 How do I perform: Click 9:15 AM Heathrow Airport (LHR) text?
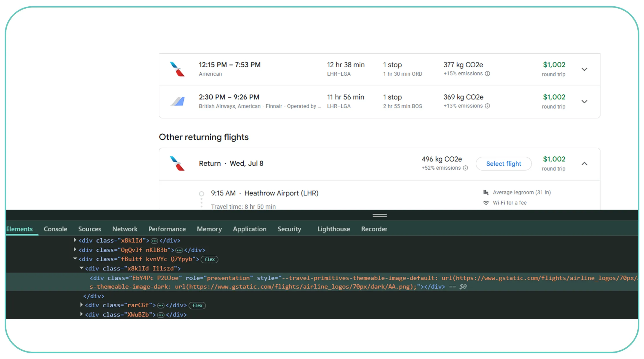(265, 193)
